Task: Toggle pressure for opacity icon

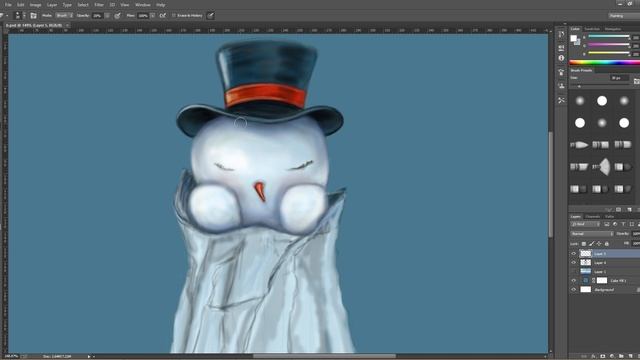Action: [x=118, y=16]
